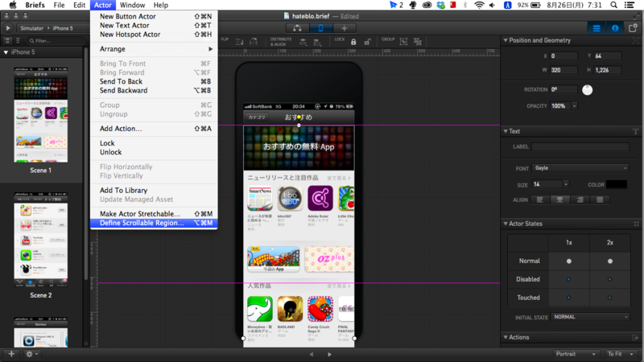Run the simulator with the play button

point(8,28)
